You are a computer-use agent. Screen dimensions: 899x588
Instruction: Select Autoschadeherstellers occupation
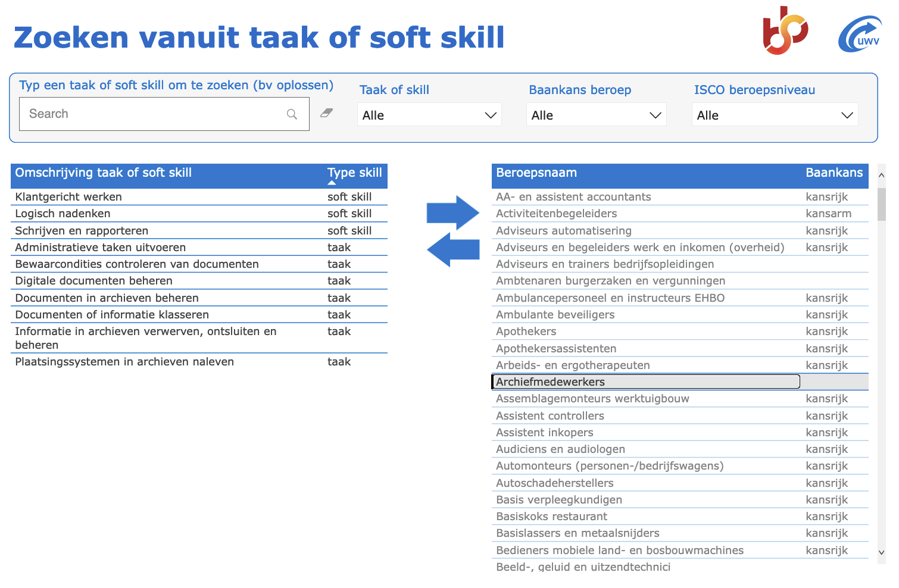pyautogui.click(x=680, y=483)
